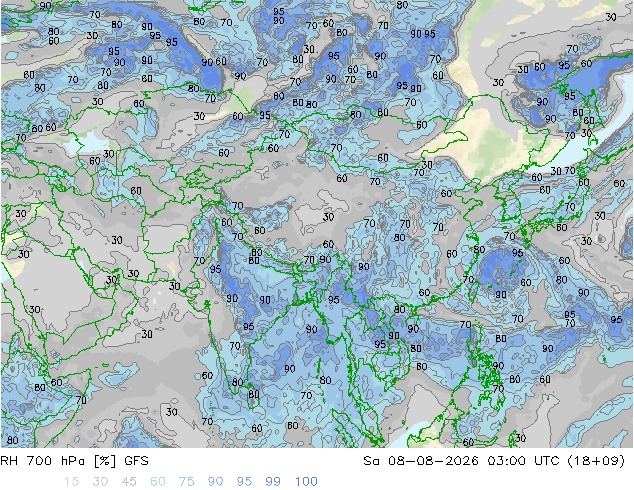Select the 75 value in the color legend
Viewport: 634px width, 490px height.
click(186, 482)
